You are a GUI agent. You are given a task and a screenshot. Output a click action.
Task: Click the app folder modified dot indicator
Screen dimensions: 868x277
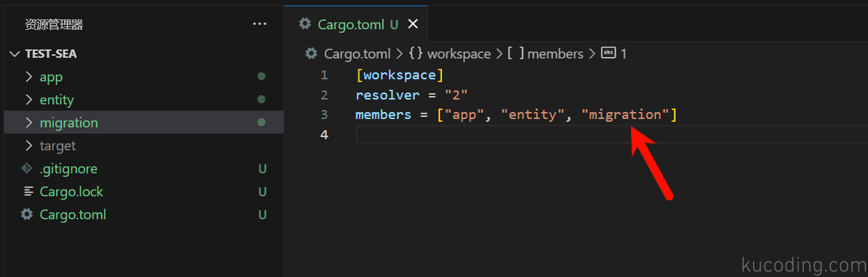[x=261, y=77]
